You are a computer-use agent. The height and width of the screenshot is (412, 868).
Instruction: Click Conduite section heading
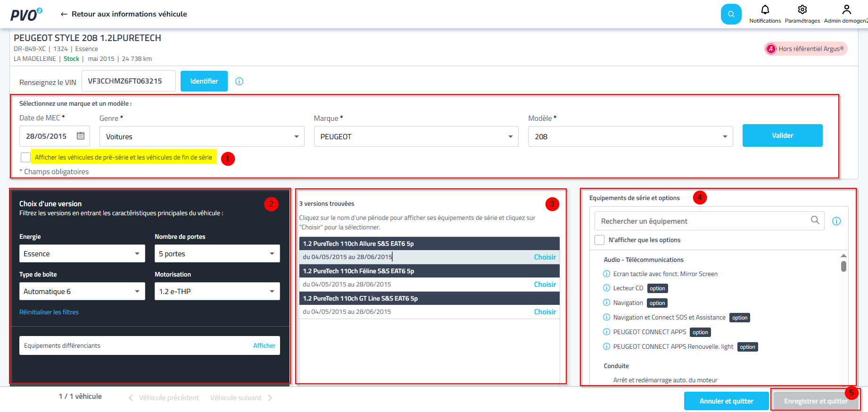(616, 366)
